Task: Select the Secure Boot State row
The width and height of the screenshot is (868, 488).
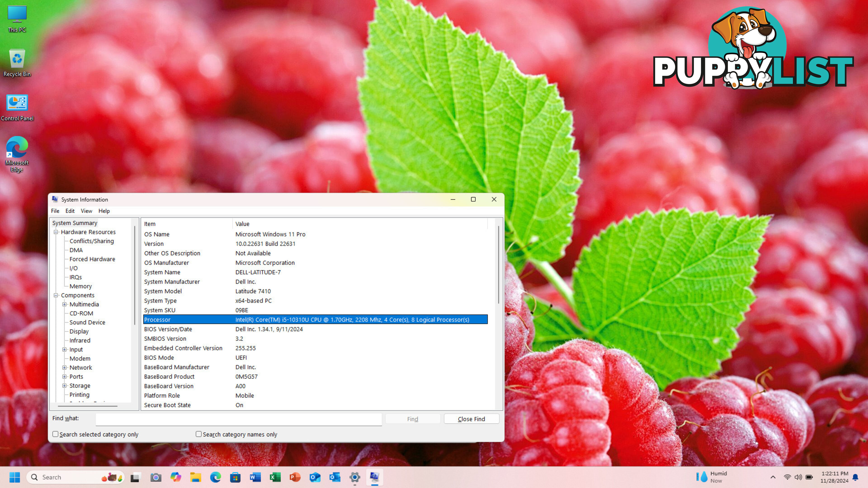Action: pos(315,405)
